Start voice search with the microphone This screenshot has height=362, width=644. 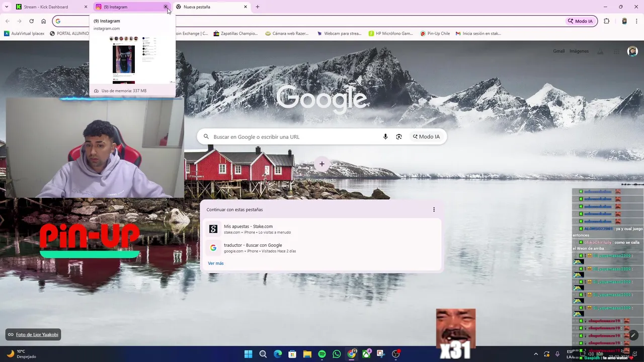tap(385, 137)
